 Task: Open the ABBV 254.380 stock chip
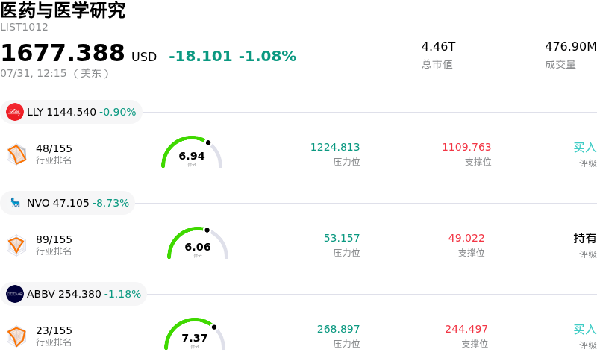[73, 294]
